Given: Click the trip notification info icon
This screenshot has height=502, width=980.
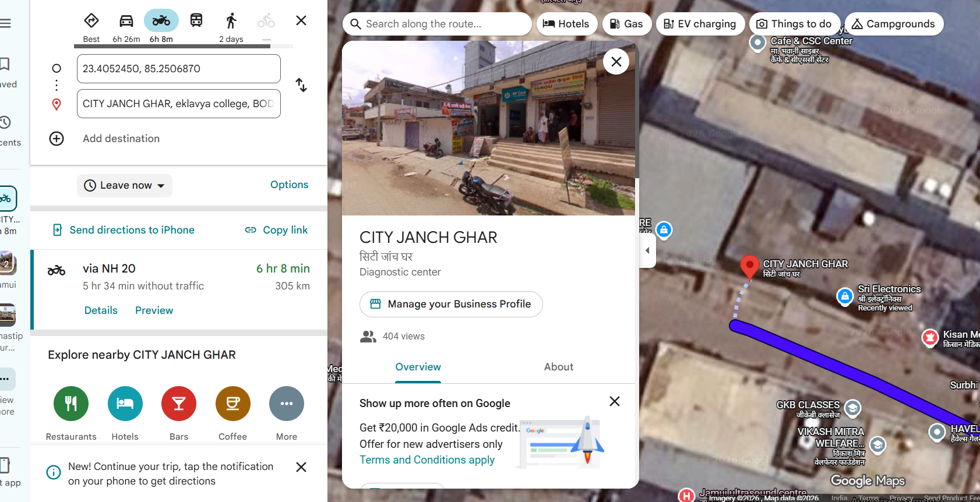Looking at the screenshot, I should tap(54, 472).
